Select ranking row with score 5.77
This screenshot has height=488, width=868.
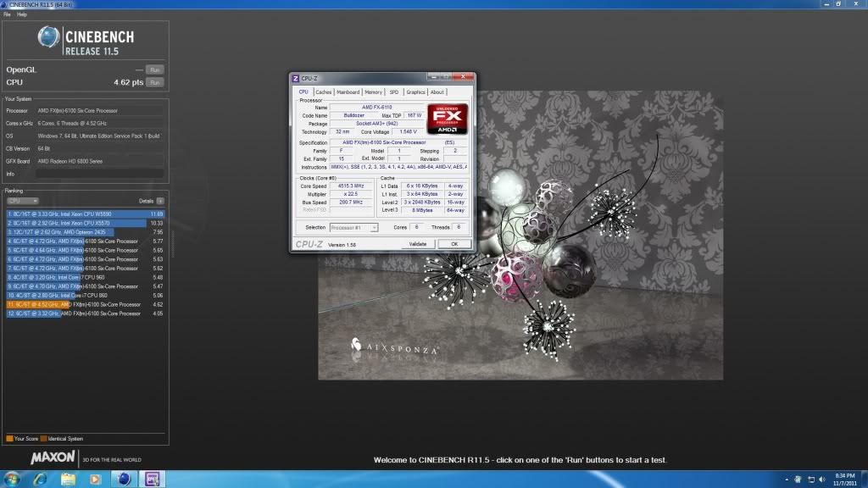tap(86, 241)
